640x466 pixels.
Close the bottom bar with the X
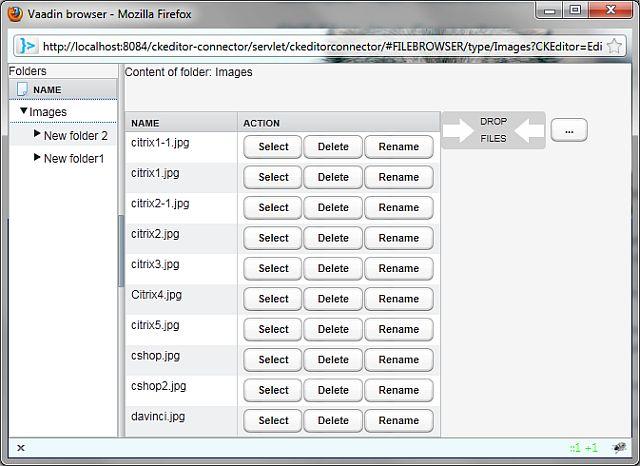tap(21, 448)
